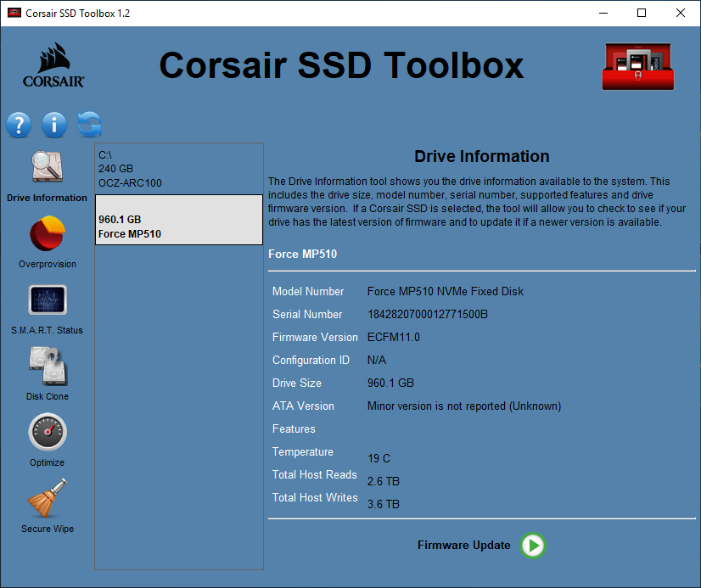The image size is (701, 588).
Task: Click the green Firmware Update play icon
Action: 532,546
